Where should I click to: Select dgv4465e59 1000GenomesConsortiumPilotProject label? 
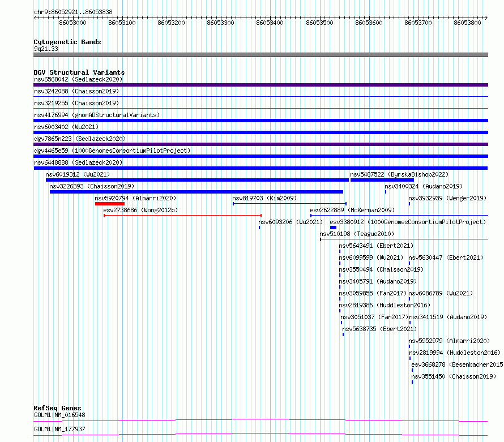click(x=112, y=151)
